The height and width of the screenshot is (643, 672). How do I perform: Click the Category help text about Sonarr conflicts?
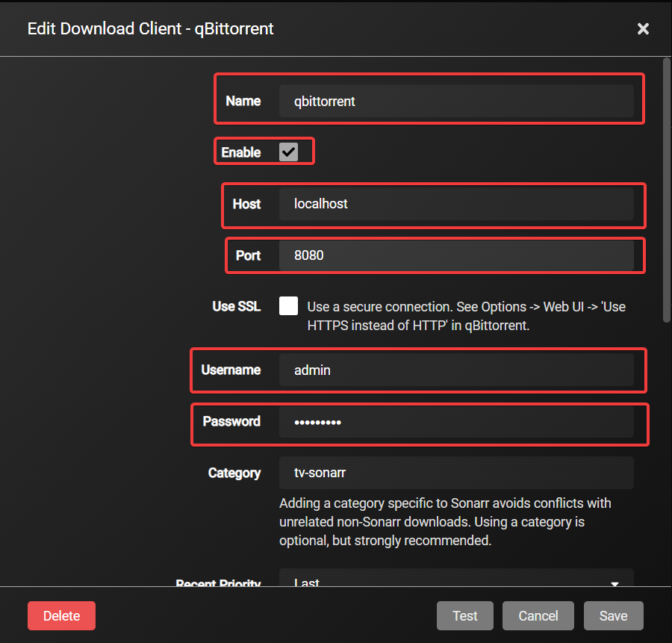[445, 522]
